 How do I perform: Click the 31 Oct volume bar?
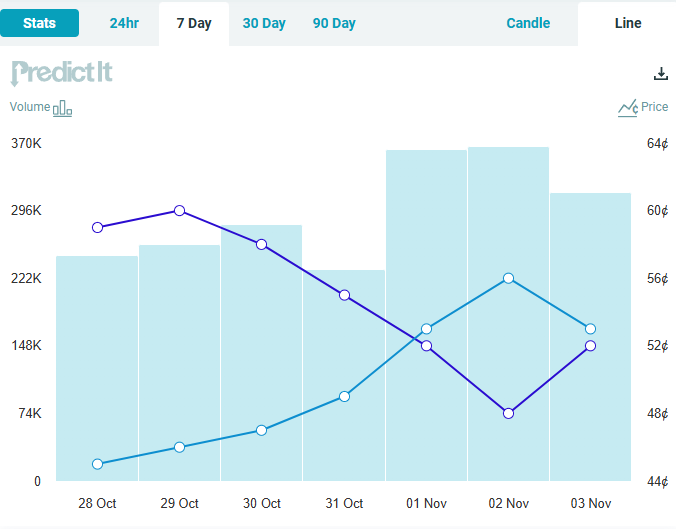(x=344, y=440)
